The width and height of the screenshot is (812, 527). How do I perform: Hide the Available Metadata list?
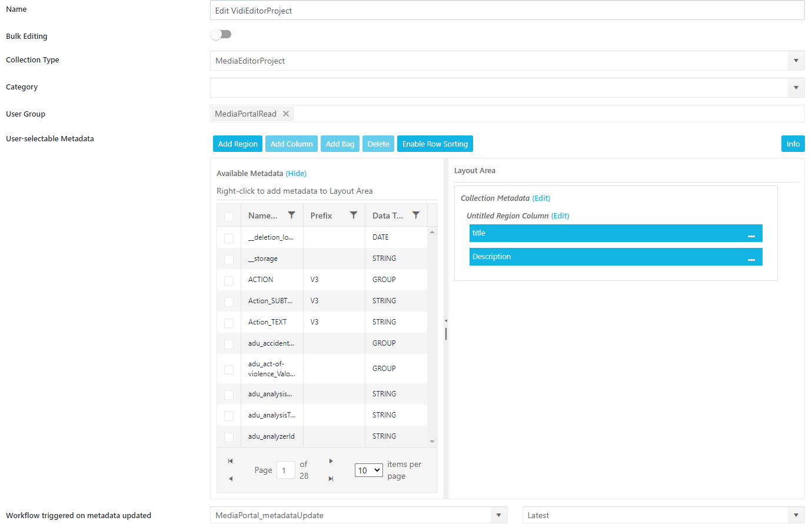click(296, 173)
